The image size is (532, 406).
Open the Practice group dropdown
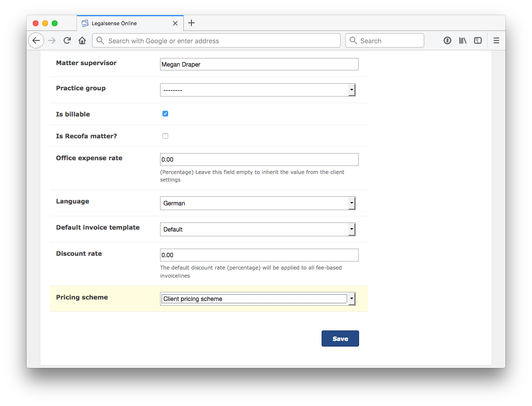click(x=257, y=90)
